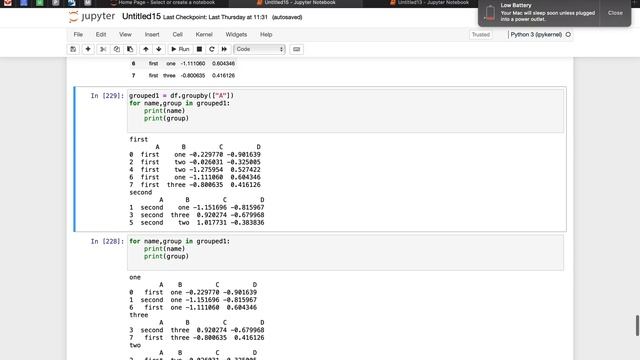640x360 pixels.
Task: Move selected cell up
Action: pos(146,49)
